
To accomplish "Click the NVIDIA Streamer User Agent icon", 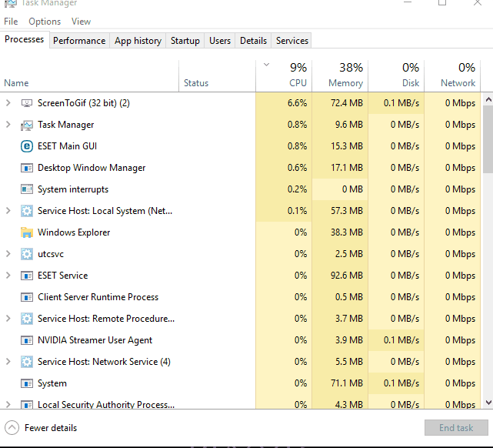I will 27,340.
